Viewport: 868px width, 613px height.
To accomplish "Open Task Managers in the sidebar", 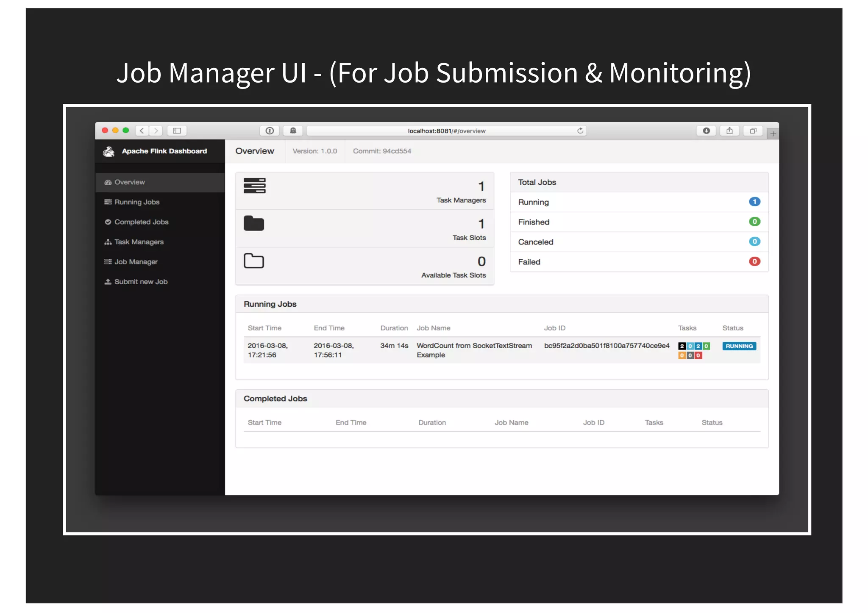I will pyautogui.click(x=160, y=242).
